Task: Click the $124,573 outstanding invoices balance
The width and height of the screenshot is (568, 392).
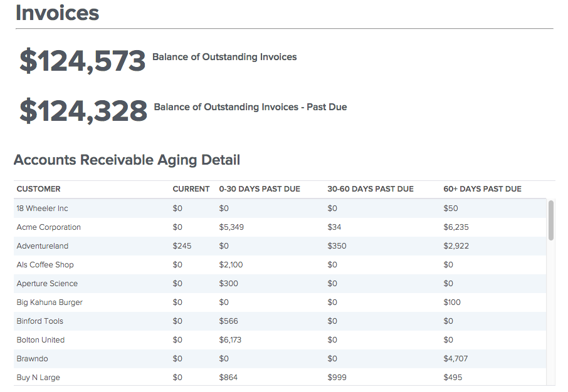Action: click(82, 61)
